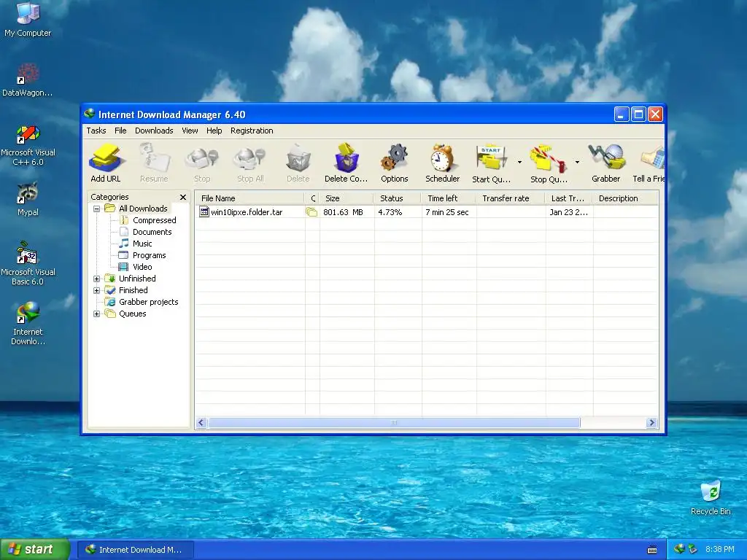747x560 pixels.
Task: Select the Microsoft Visual Basic 6.0 icon
Action: (x=28, y=263)
